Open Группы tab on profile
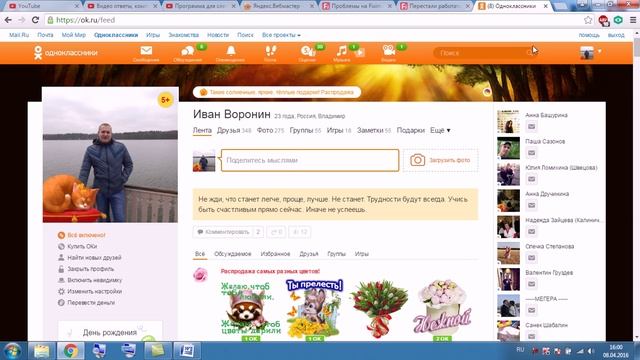Viewport: 640px width, 360px height. tap(305, 130)
